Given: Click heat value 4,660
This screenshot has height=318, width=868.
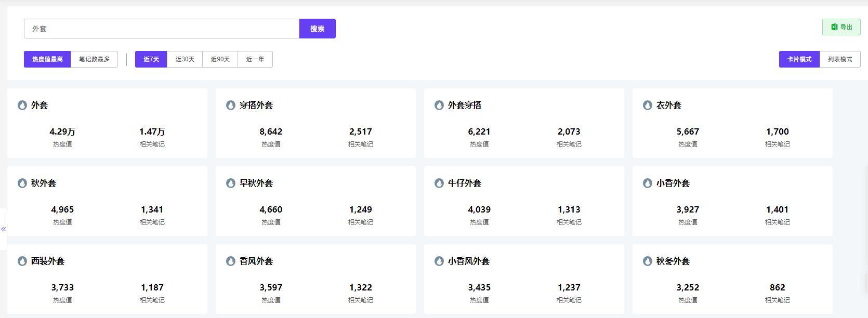Looking at the screenshot, I should (271, 209).
